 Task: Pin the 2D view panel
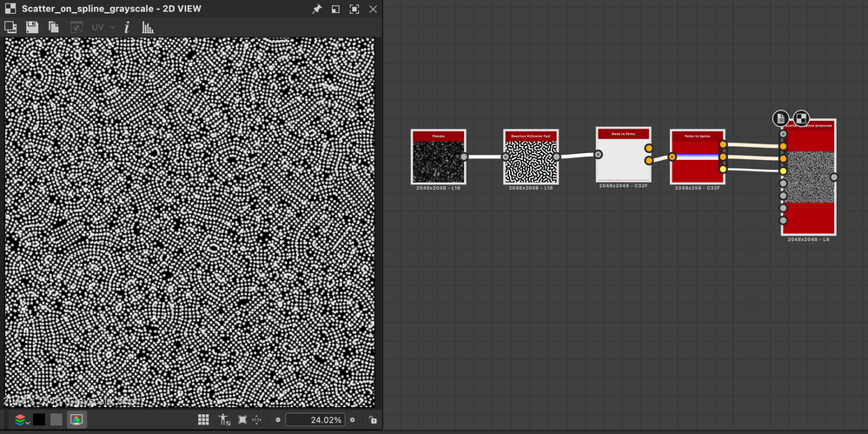coord(316,9)
